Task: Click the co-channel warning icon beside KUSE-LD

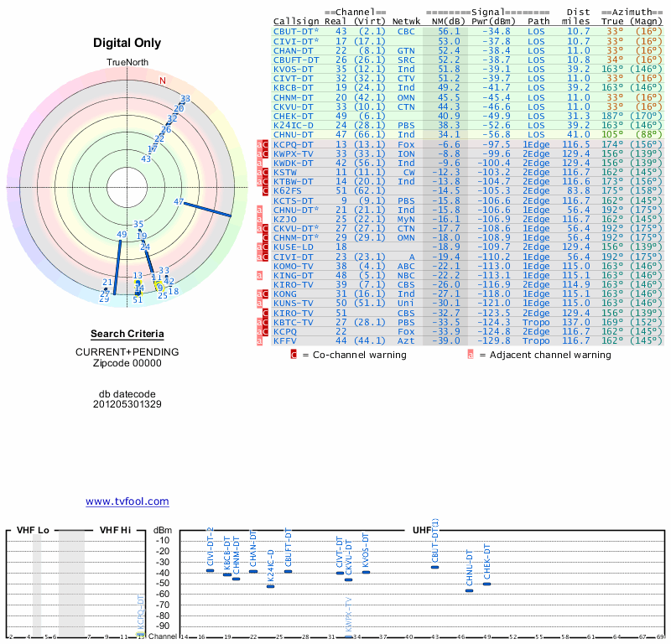Action: point(267,247)
